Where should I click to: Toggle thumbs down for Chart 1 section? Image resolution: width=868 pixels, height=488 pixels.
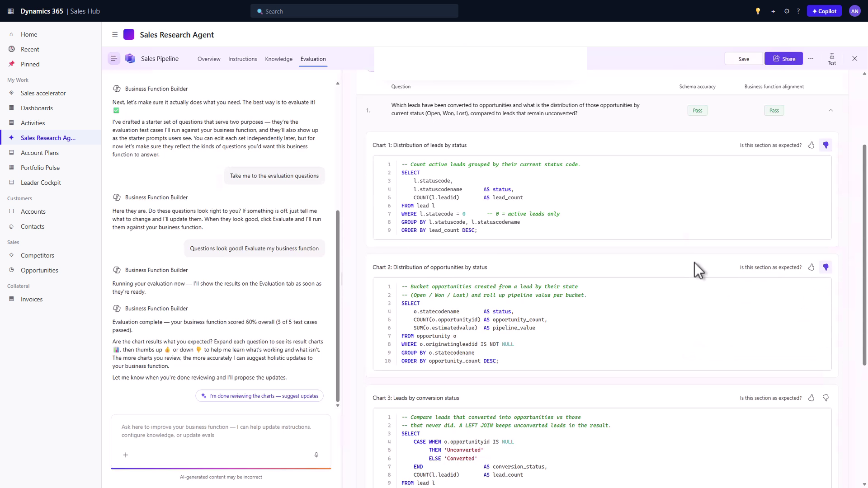pyautogui.click(x=826, y=145)
